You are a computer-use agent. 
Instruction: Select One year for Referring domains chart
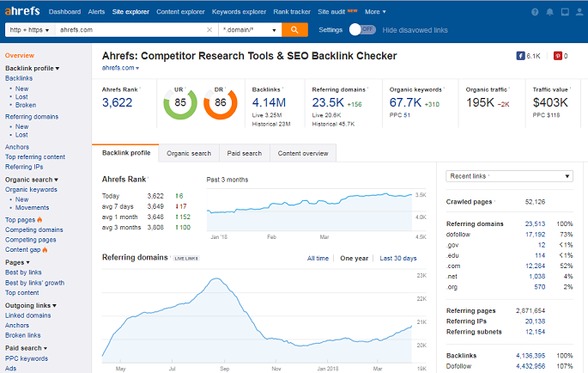pyautogui.click(x=354, y=258)
